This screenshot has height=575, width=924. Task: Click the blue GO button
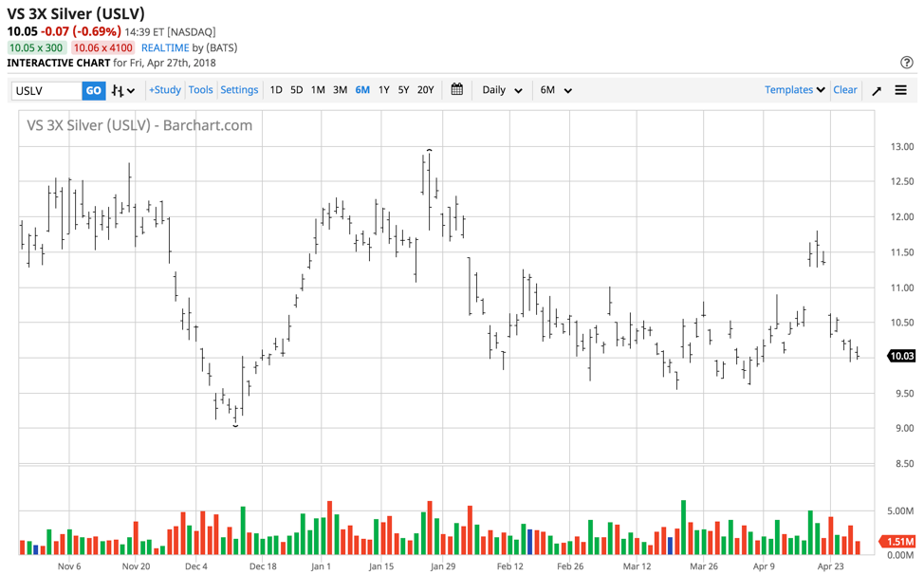click(x=94, y=91)
